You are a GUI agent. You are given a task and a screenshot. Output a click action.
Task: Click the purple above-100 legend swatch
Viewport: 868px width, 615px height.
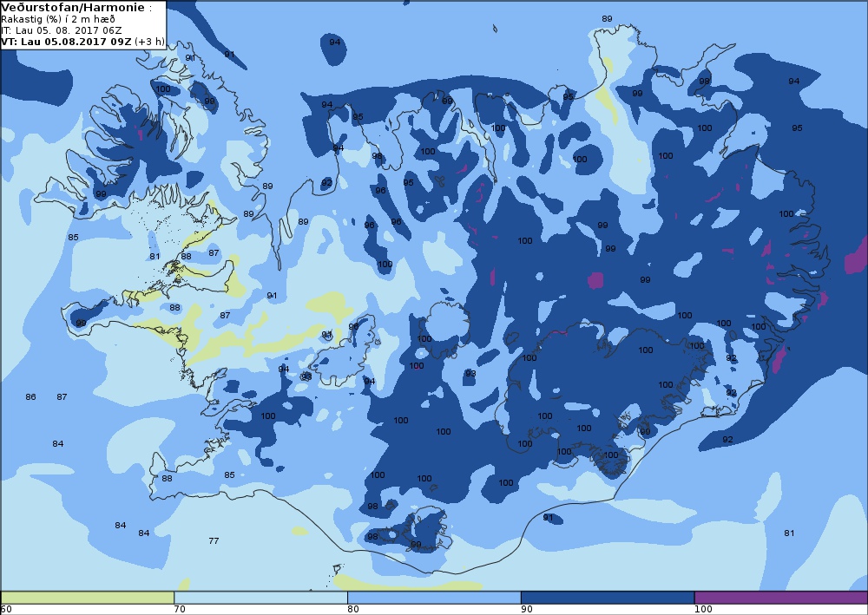click(780, 598)
